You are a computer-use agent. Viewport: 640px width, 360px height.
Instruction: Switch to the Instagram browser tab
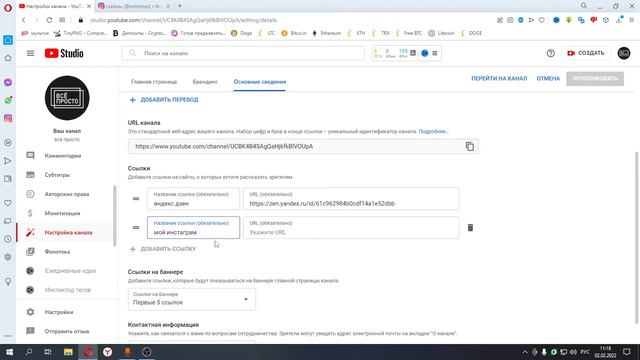(133, 6)
